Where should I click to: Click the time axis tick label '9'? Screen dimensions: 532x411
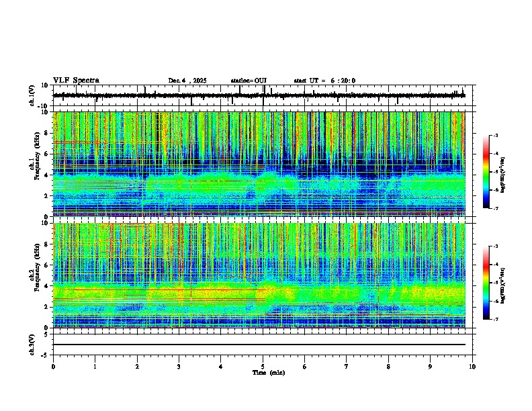pos(430,367)
